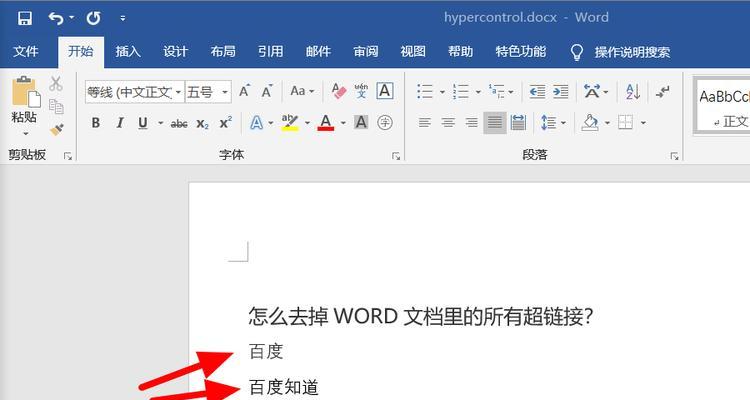Switch to the 审阅 (Review) tab
The width and height of the screenshot is (750, 400).
[x=366, y=52]
